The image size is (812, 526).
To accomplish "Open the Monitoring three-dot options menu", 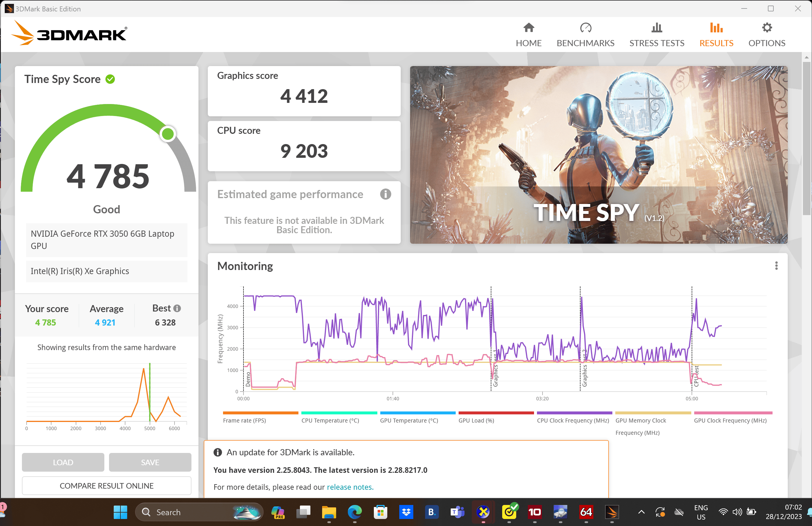I will [x=776, y=266].
